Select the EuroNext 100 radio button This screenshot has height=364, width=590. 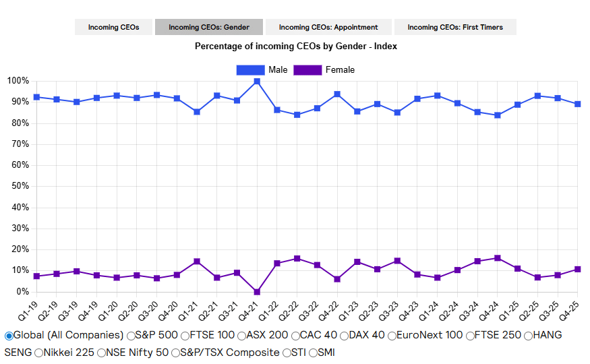[394, 336]
